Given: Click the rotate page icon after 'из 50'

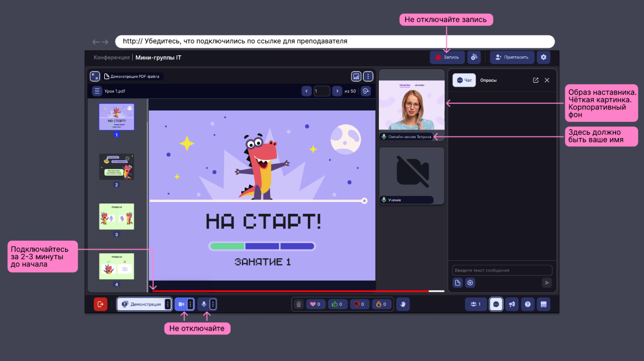Looking at the screenshot, I should click(366, 91).
